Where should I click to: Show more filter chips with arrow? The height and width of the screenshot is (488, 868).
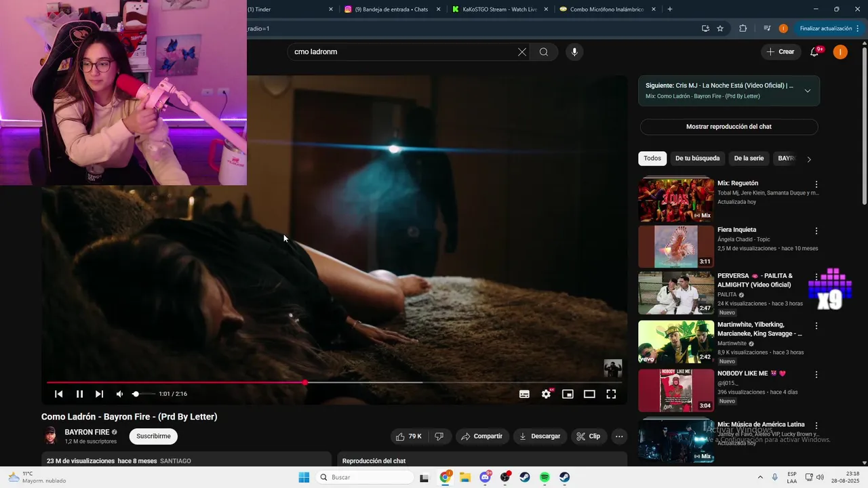pyautogui.click(x=809, y=159)
